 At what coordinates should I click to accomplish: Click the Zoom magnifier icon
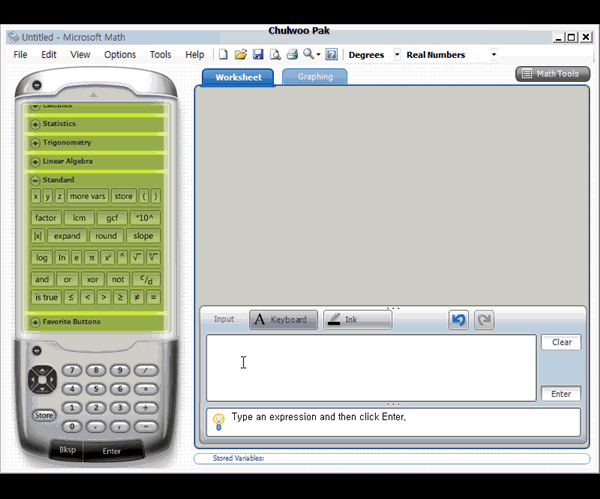(308, 54)
